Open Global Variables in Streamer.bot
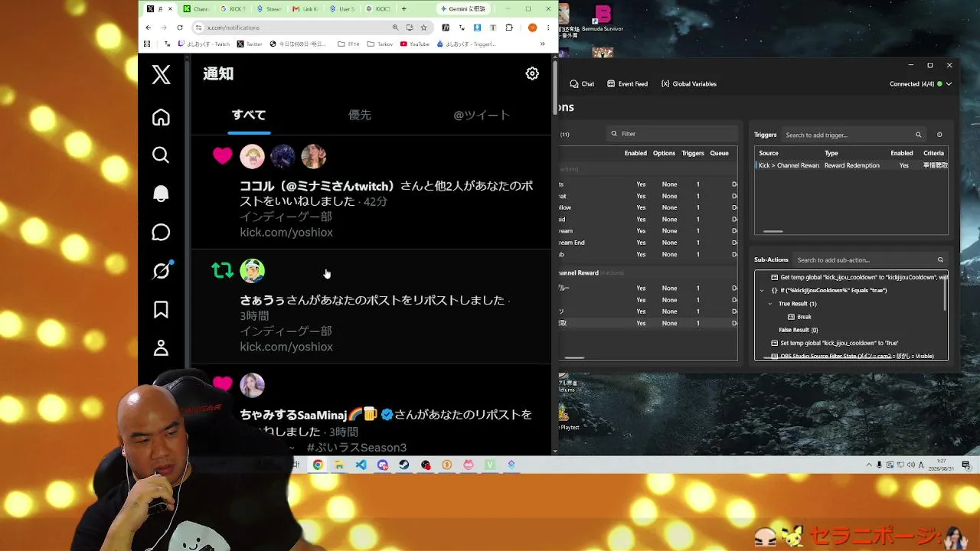The image size is (980, 551). pos(689,83)
